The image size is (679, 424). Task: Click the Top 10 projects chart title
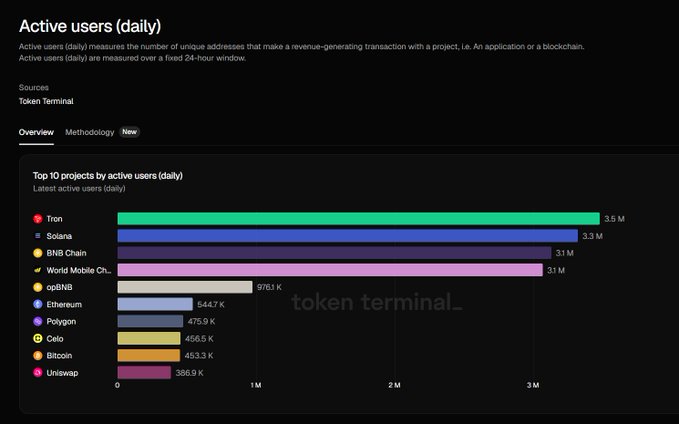point(108,175)
